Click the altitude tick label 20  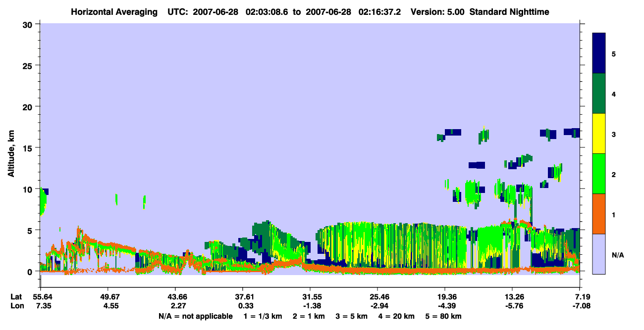coord(29,106)
